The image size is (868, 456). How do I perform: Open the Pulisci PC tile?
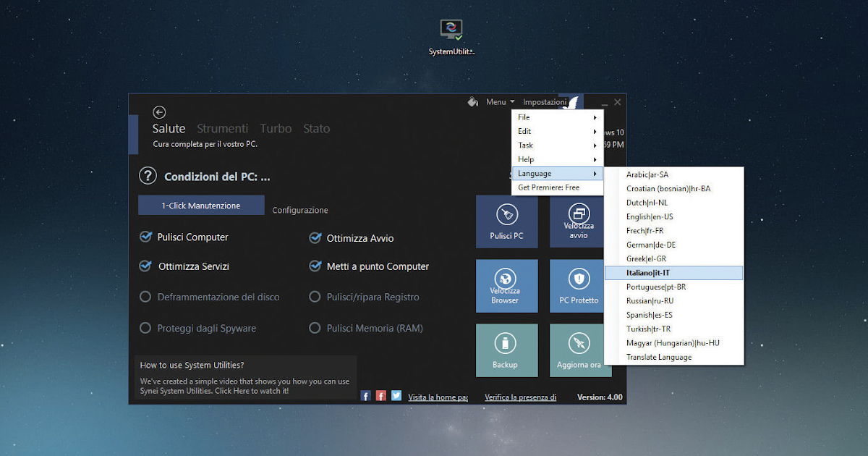(x=506, y=221)
